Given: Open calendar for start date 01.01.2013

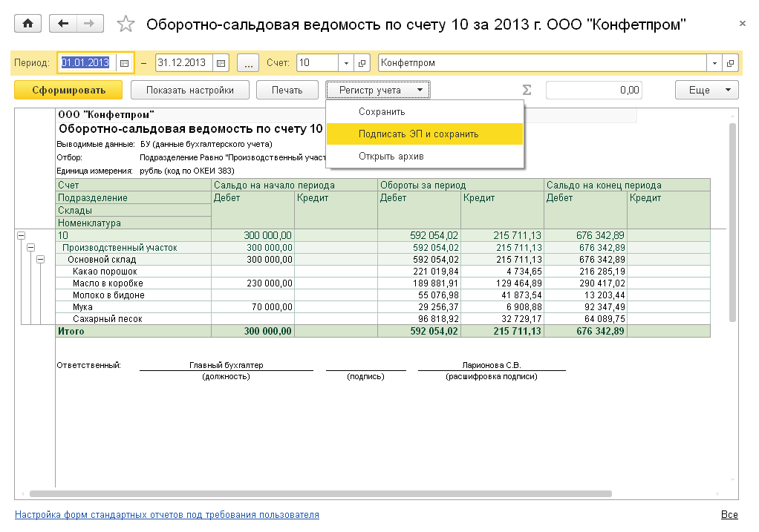Looking at the screenshot, I should [x=125, y=63].
